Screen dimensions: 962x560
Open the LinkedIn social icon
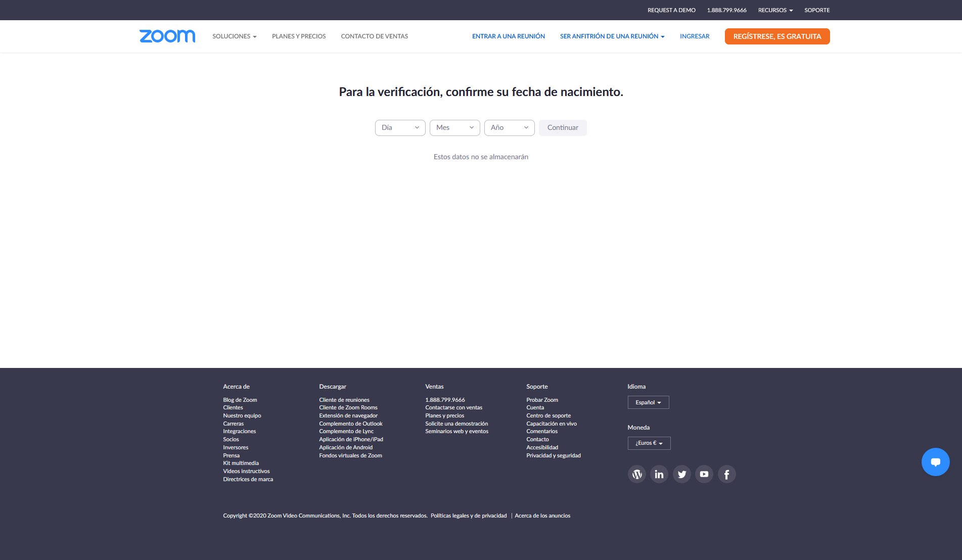coord(659,474)
